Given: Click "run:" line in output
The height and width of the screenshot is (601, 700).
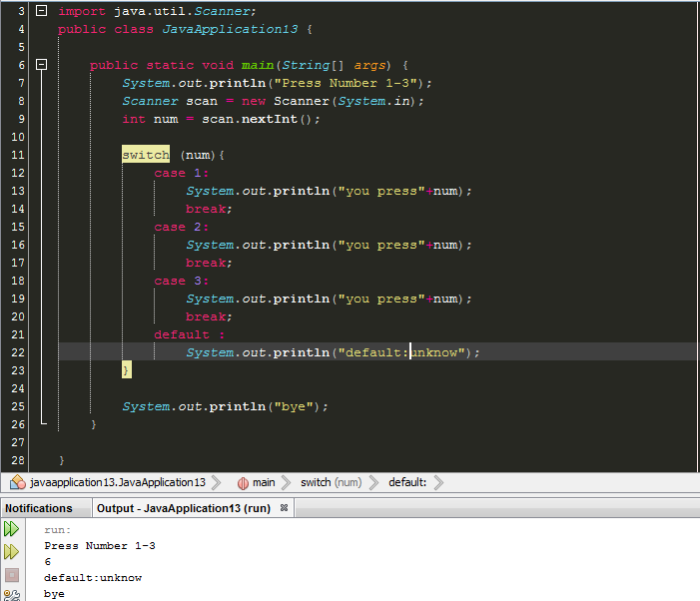Looking at the screenshot, I should [x=58, y=529].
